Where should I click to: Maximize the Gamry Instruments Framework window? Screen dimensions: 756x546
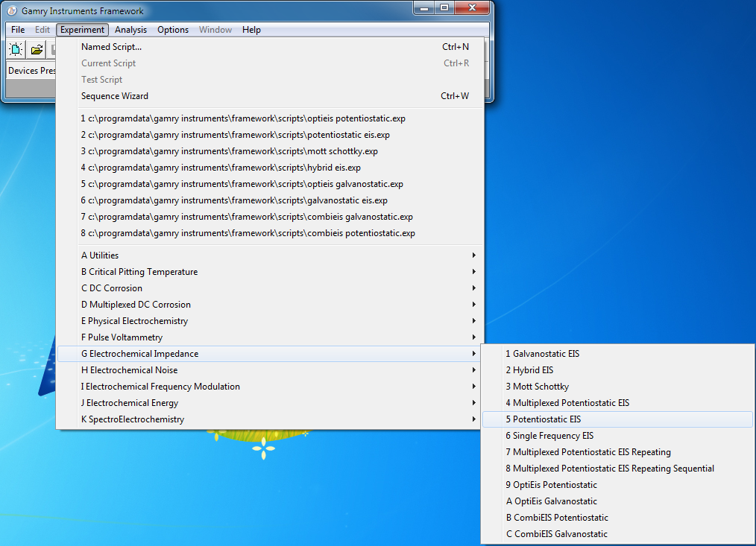pos(444,7)
